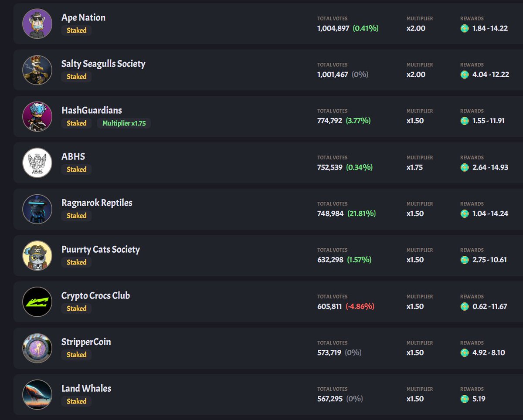This screenshot has width=523, height=420.
Task: Click the Ragnarok Reptiles avatar
Action: pyautogui.click(x=37, y=209)
